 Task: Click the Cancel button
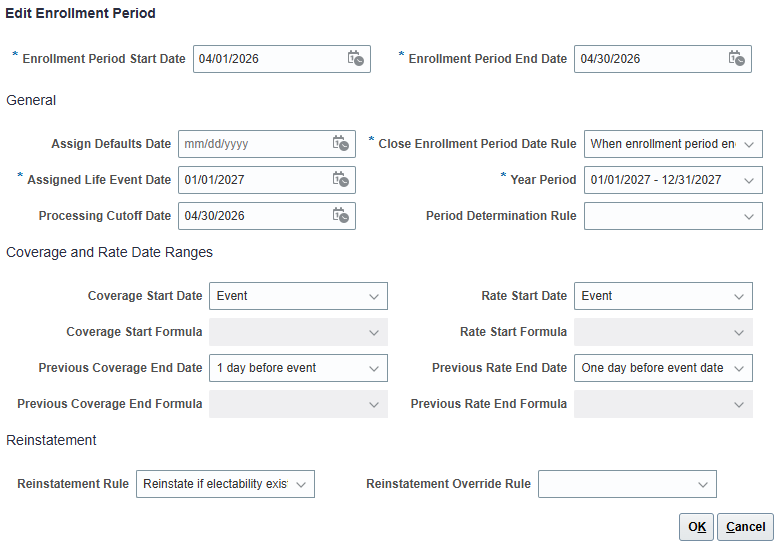pos(745,527)
